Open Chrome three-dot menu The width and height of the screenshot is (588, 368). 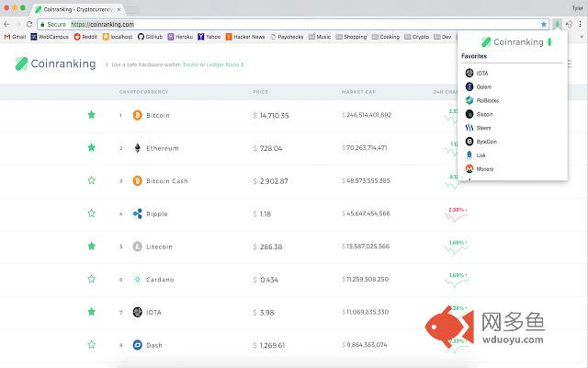[580, 25]
